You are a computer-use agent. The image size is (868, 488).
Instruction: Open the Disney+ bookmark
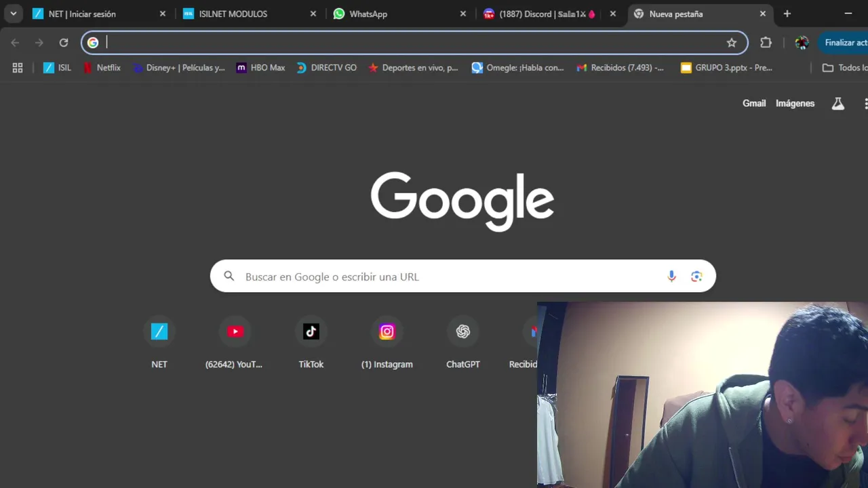[x=179, y=68]
